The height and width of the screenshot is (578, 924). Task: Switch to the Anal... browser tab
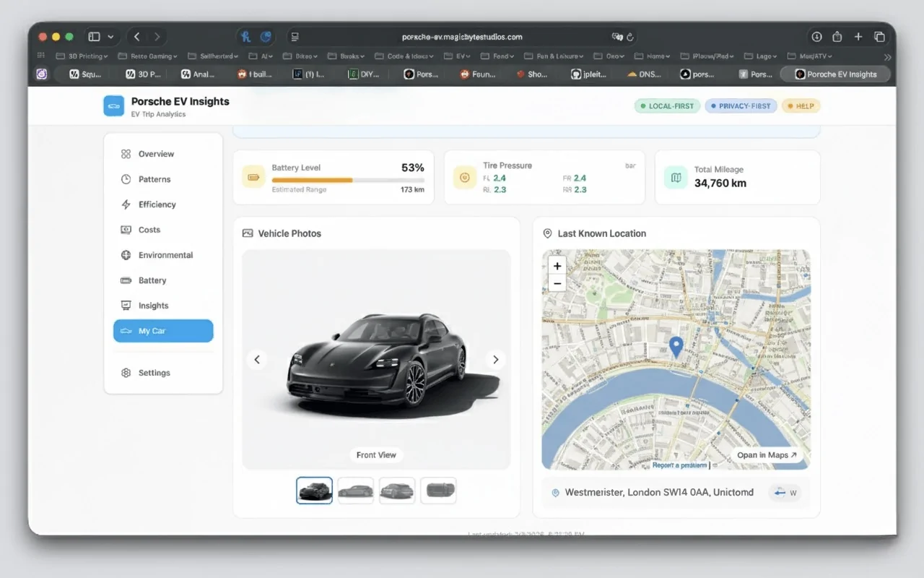198,74
